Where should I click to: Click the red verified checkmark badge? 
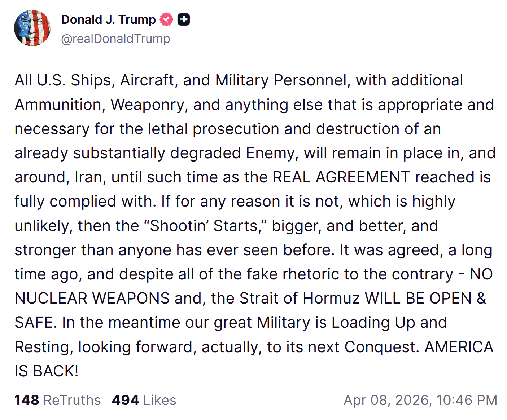166,19
